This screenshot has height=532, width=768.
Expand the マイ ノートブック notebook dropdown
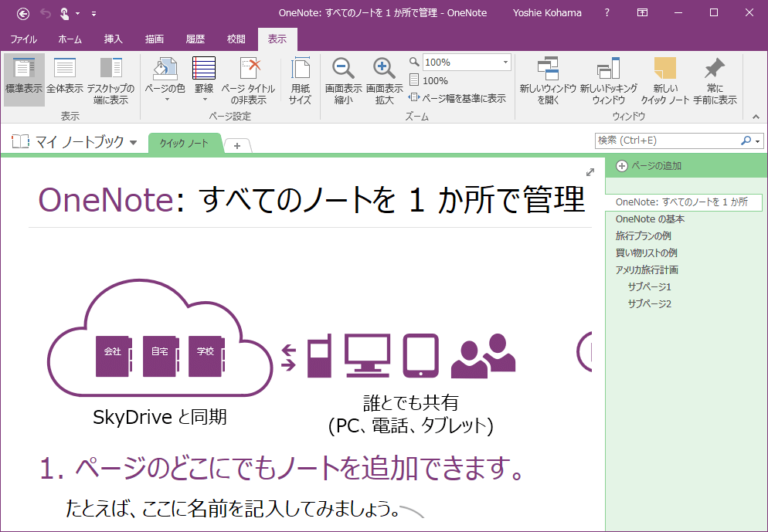pyautogui.click(x=134, y=143)
